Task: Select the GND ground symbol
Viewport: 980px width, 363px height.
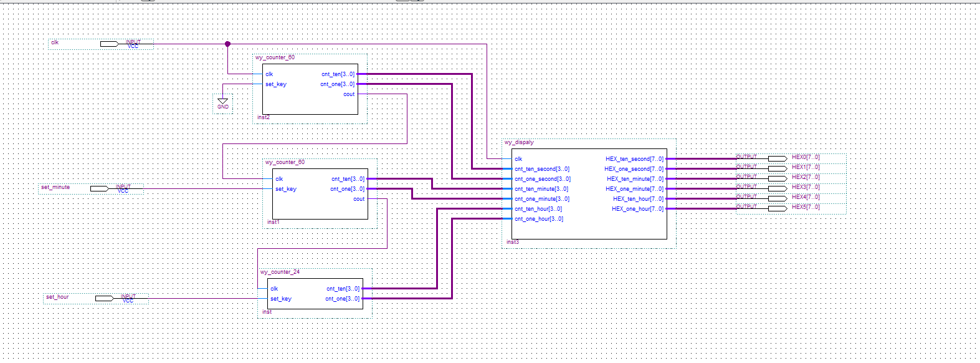Action: click(222, 104)
